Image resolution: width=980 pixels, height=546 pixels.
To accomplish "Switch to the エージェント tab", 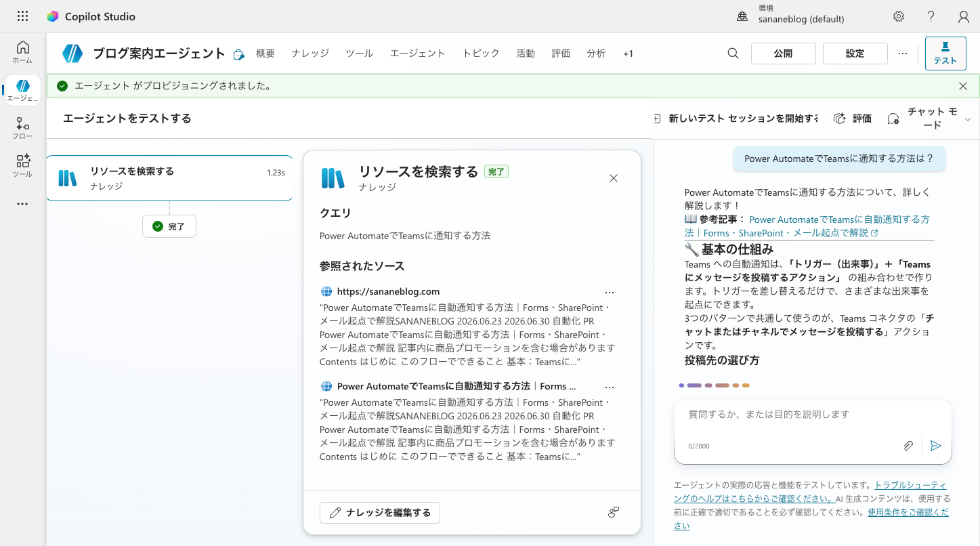I will click(x=418, y=54).
